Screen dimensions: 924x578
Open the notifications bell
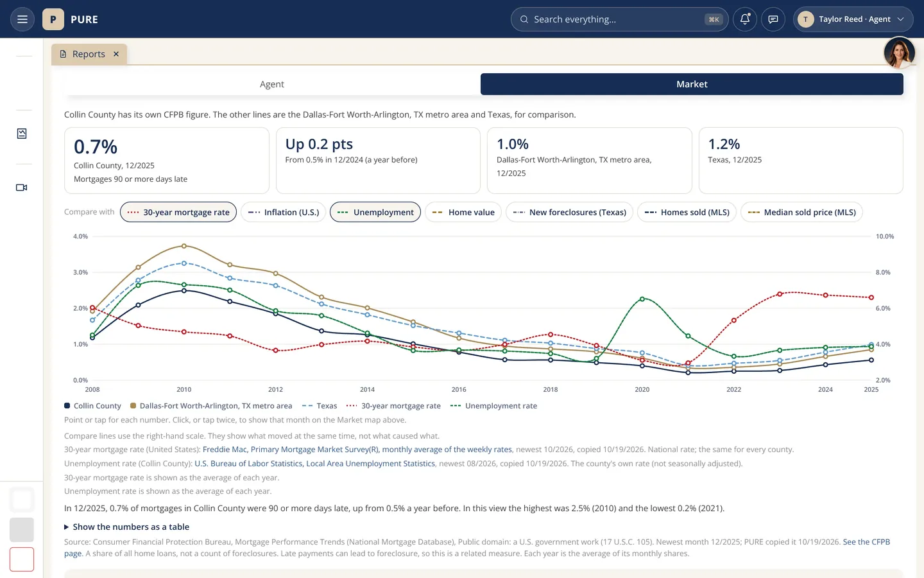tap(745, 19)
